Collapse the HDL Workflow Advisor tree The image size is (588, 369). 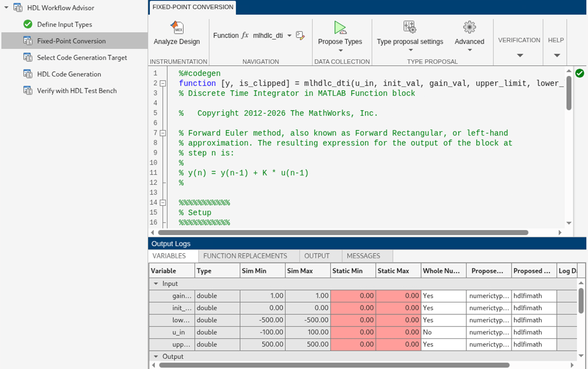click(x=6, y=8)
